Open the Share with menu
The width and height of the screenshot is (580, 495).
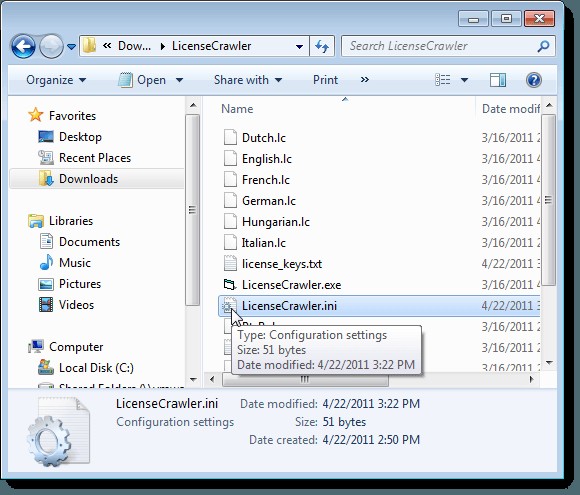248,80
